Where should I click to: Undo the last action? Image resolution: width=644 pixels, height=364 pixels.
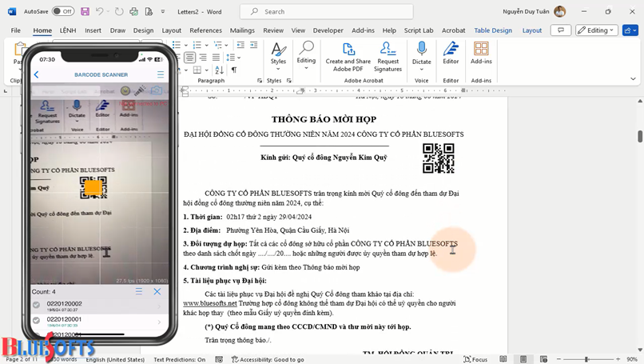click(99, 11)
